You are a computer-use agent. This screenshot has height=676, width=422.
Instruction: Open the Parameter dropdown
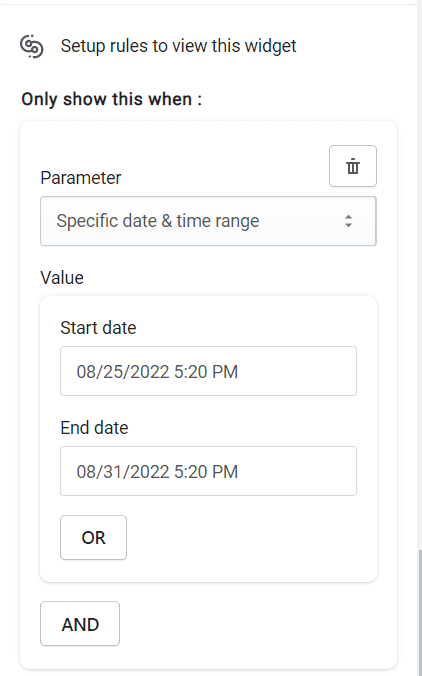pos(208,221)
